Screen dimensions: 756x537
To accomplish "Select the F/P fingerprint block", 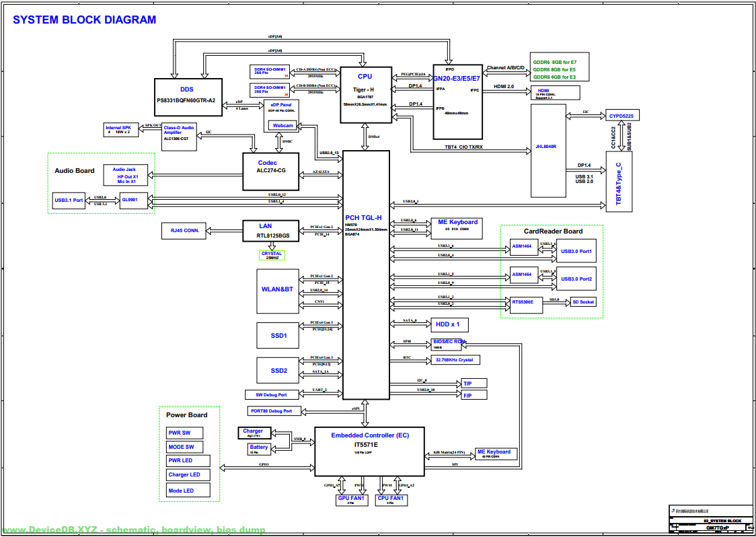I will coord(474,394).
